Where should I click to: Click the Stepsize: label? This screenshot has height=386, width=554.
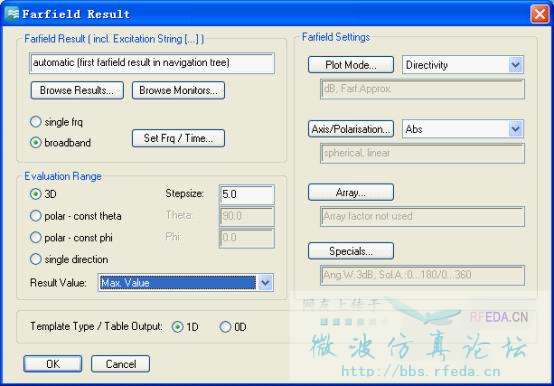184,194
